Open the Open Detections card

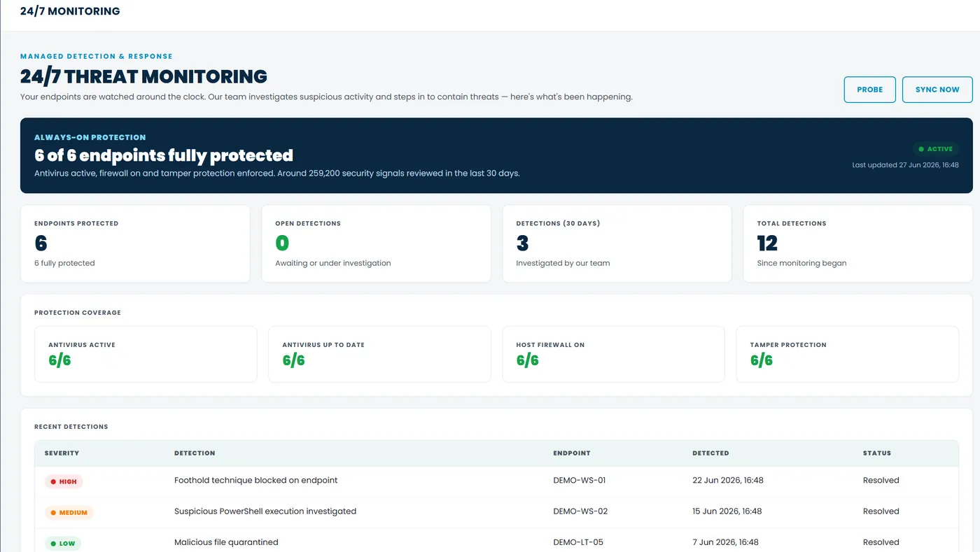click(376, 243)
